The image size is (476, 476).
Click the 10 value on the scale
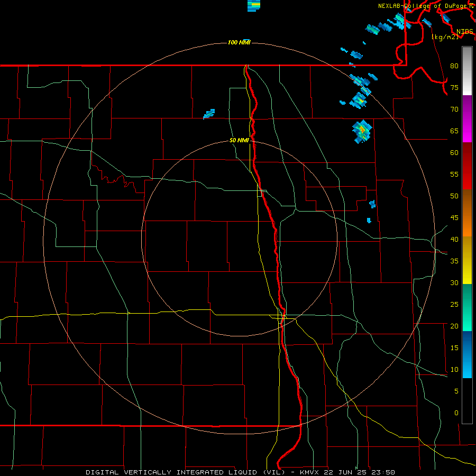[454, 370]
